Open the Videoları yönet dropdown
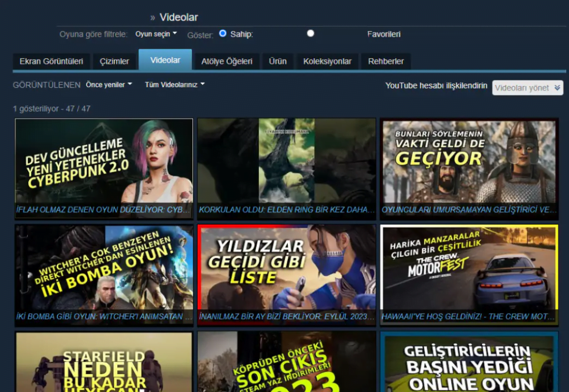 point(527,88)
